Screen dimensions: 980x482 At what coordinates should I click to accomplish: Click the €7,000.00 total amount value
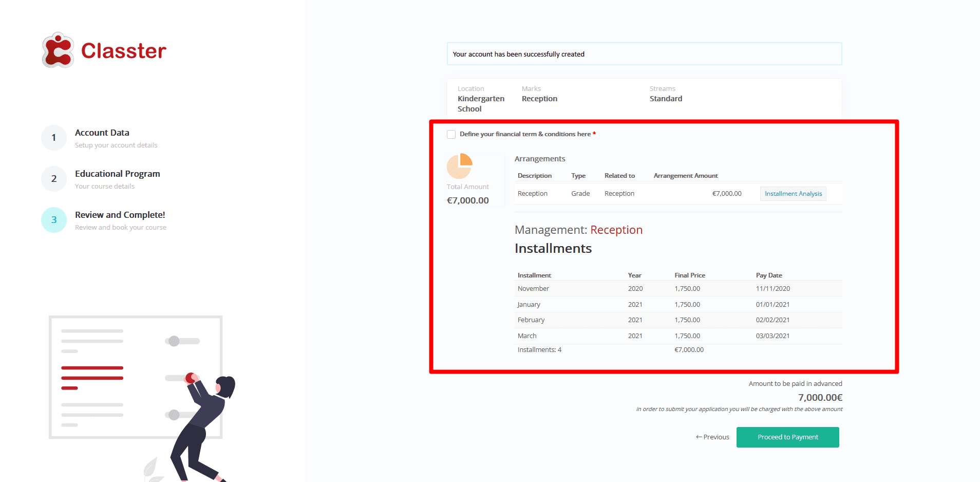(x=468, y=200)
